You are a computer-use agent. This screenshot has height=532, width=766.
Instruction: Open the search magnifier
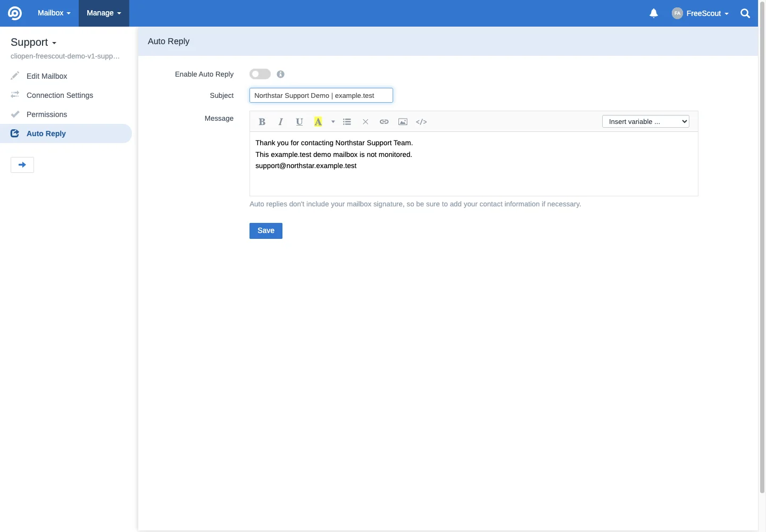[x=745, y=13]
